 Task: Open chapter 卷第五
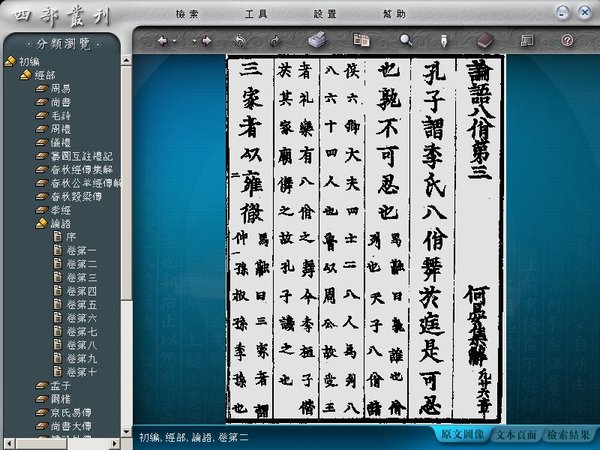(81, 305)
